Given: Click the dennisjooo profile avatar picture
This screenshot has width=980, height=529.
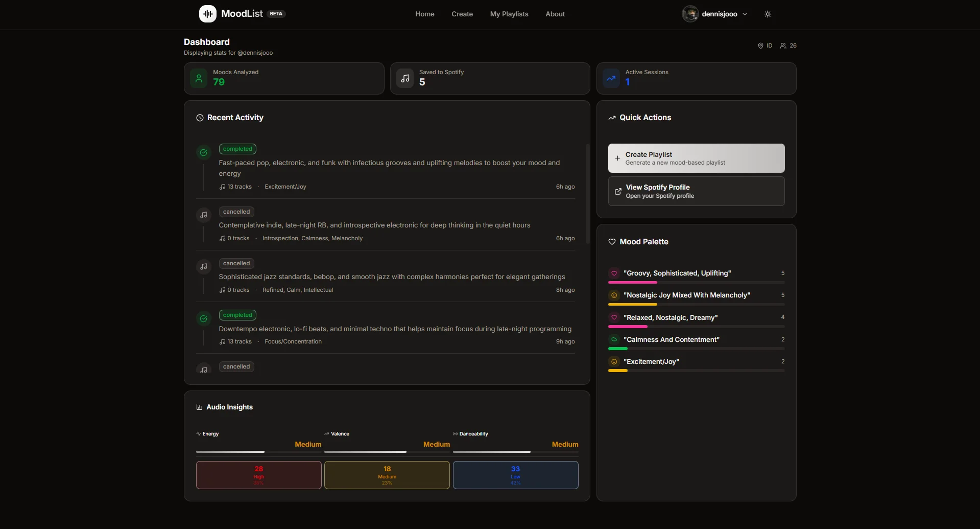Looking at the screenshot, I should (x=690, y=14).
